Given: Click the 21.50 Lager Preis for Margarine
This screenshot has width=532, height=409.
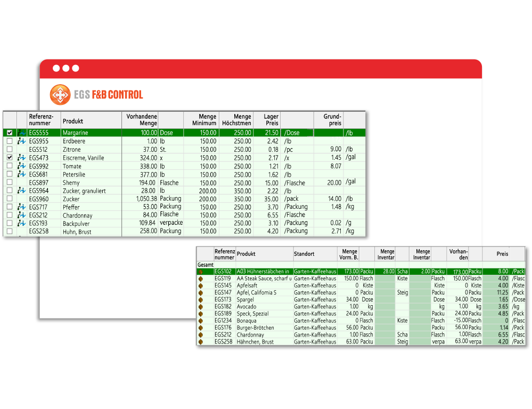Looking at the screenshot, I should tap(272, 133).
